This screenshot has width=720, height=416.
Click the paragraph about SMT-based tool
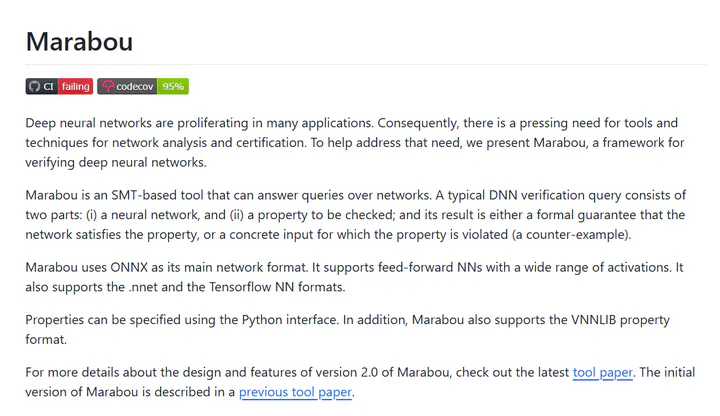click(356, 215)
